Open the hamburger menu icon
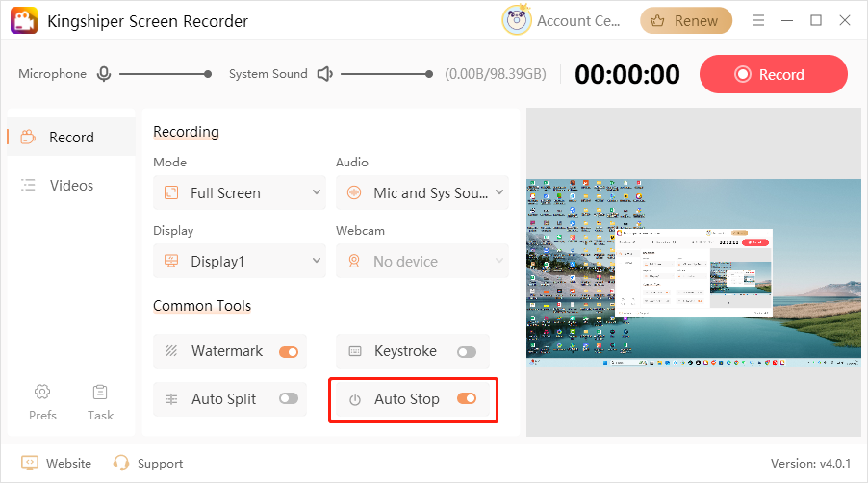 [x=758, y=20]
